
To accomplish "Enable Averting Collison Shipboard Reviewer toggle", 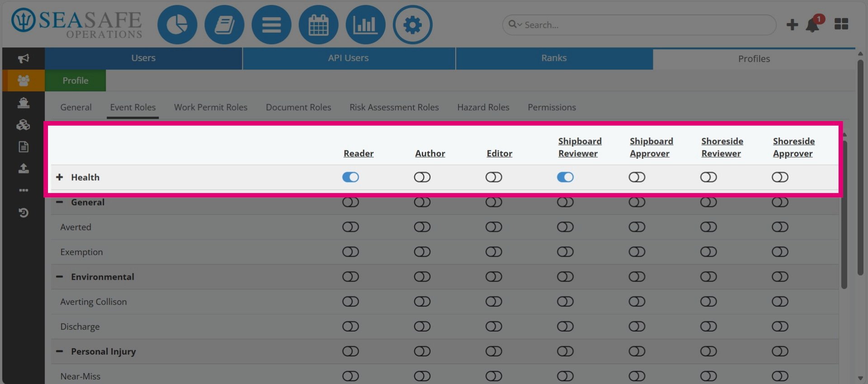I will point(565,301).
